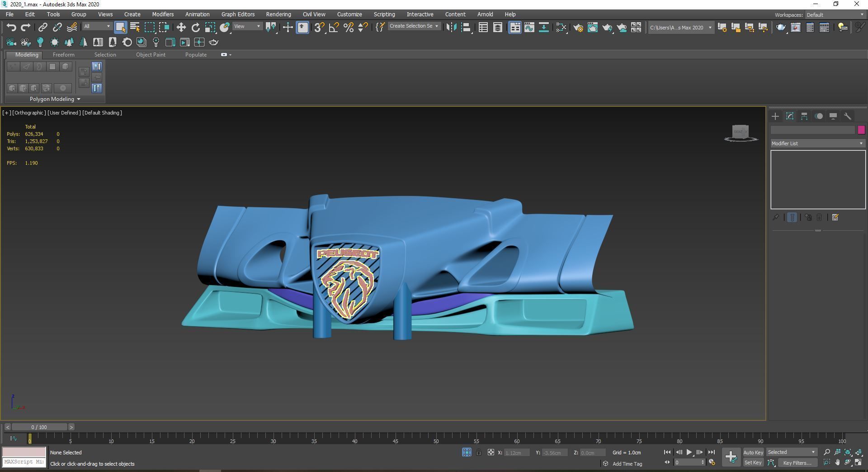Click the Key Filters button

tap(797, 462)
